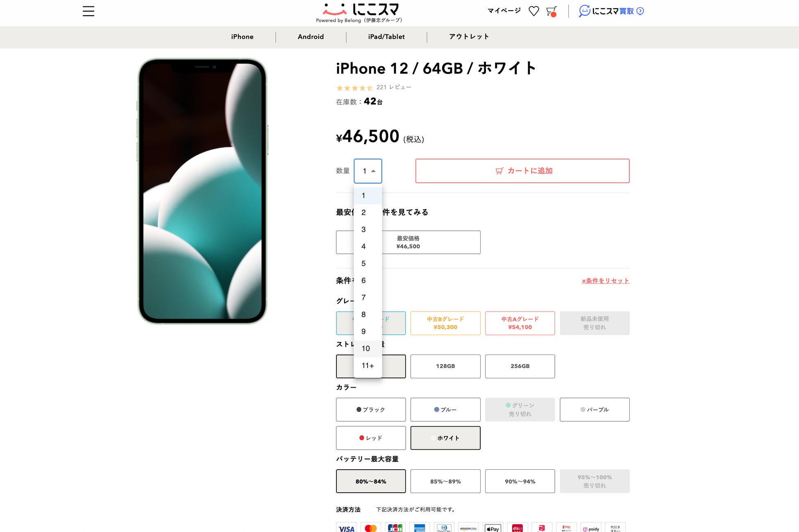The width and height of the screenshot is (799, 532).
Task: Open the hamburger menu icon
Action: pyautogui.click(x=88, y=11)
